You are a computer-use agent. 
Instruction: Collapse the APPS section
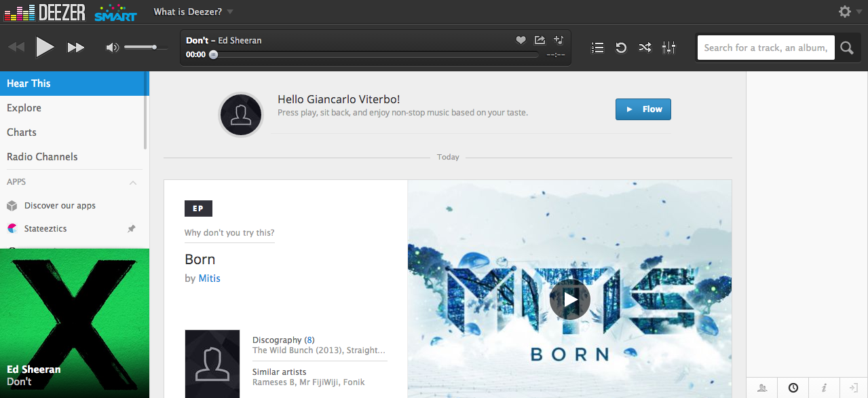pos(133,182)
